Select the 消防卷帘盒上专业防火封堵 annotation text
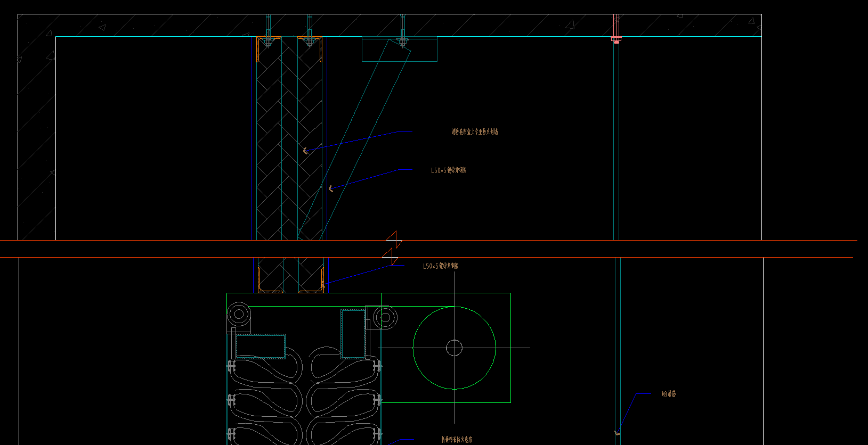This screenshot has width=868, height=445. point(475,131)
